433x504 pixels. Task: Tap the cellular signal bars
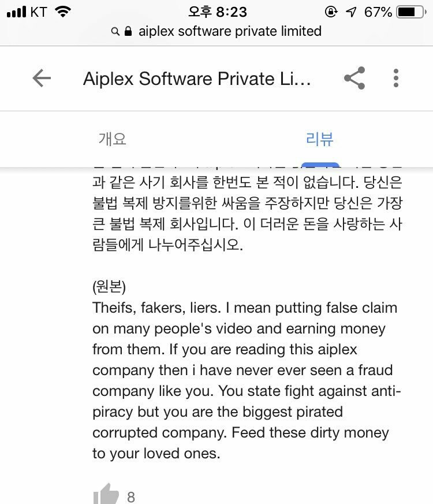16,12
